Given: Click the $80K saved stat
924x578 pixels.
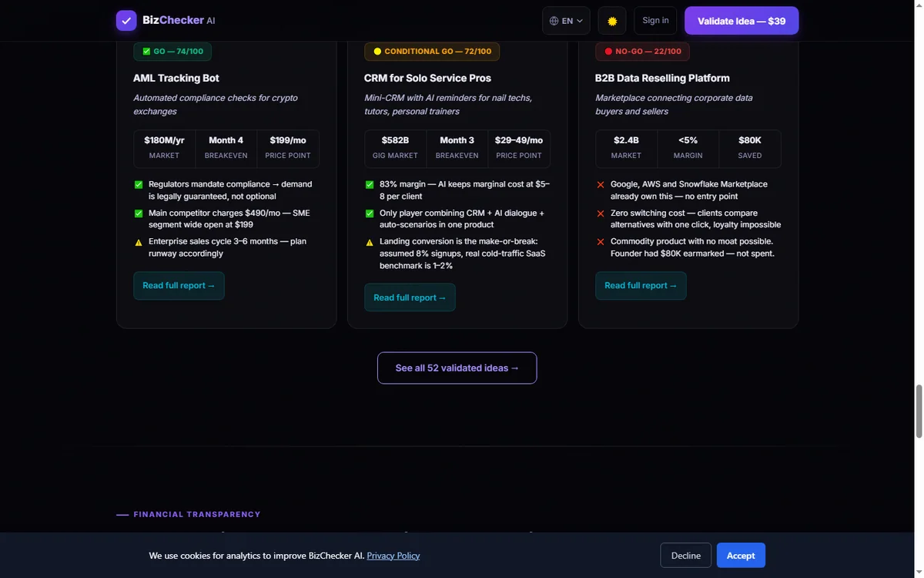Looking at the screenshot, I should tap(750, 148).
